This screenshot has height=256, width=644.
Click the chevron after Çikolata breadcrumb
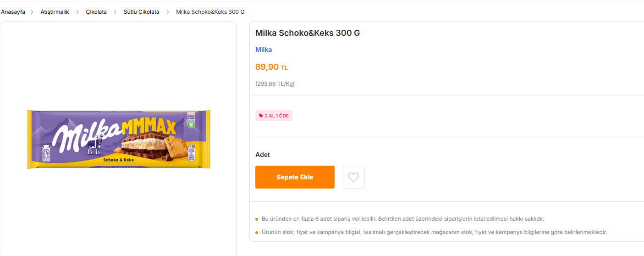pyautogui.click(x=115, y=12)
